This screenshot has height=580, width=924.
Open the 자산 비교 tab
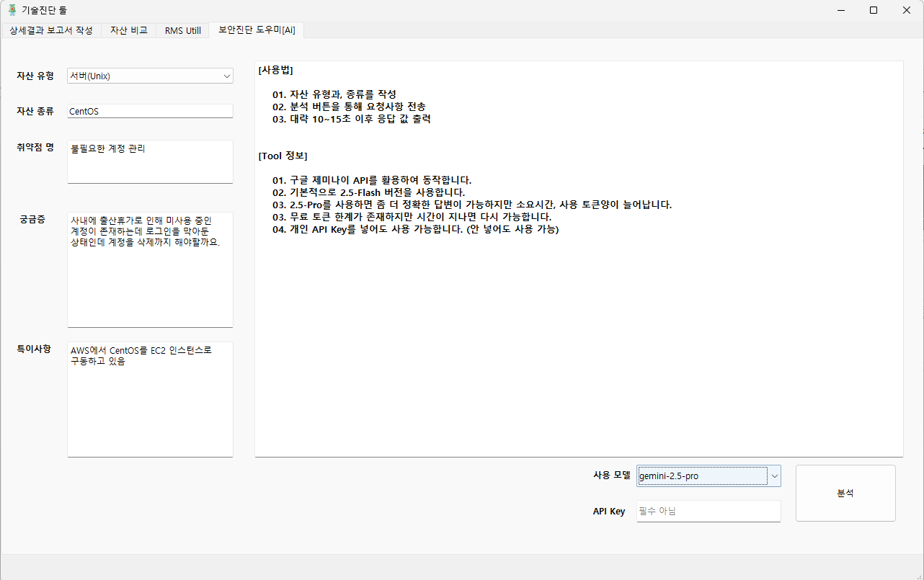(129, 30)
